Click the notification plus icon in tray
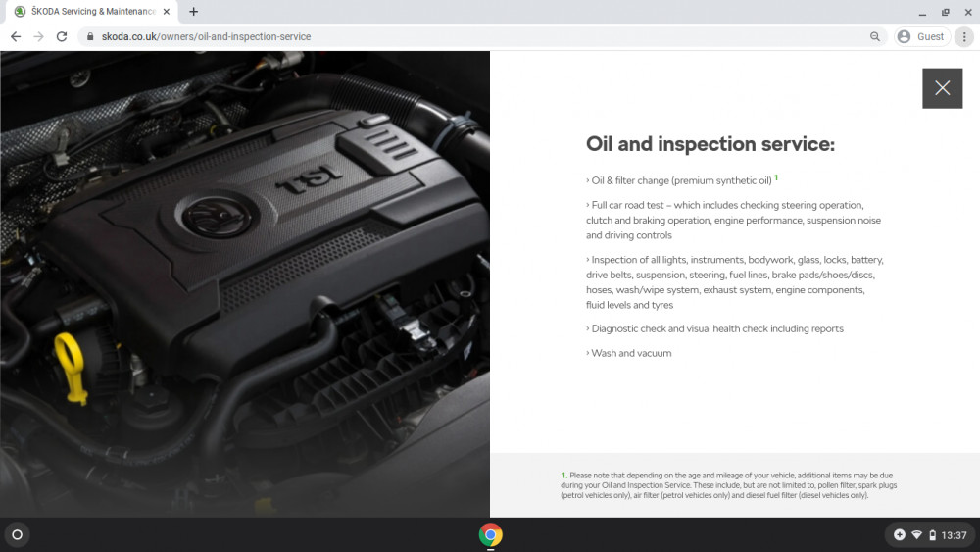The height and width of the screenshot is (552, 980). click(900, 535)
